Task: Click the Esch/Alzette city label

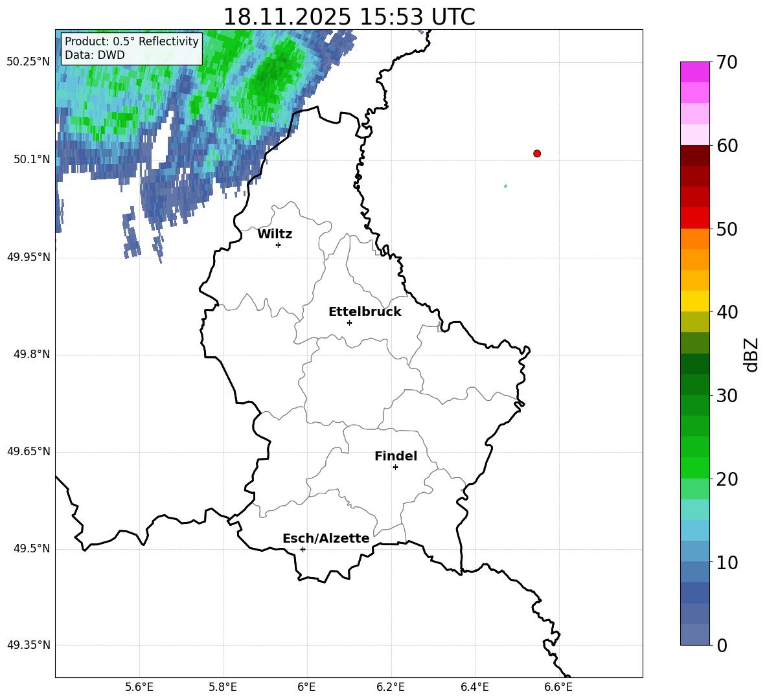Action: click(x=326, y=538)
